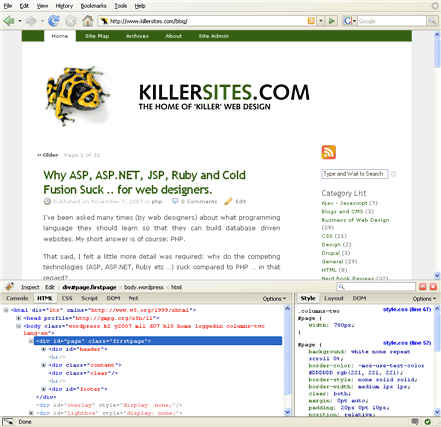
Task: Click the orange RSS icon in sidebar
Action: coord(328,152)
